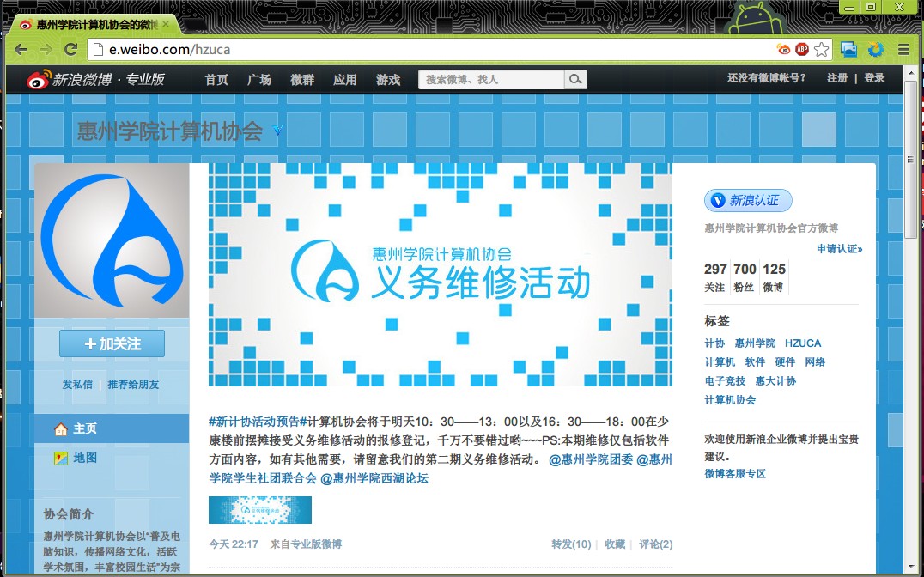Click the 软件 tag
924x577 pixels.
point(755,361)
